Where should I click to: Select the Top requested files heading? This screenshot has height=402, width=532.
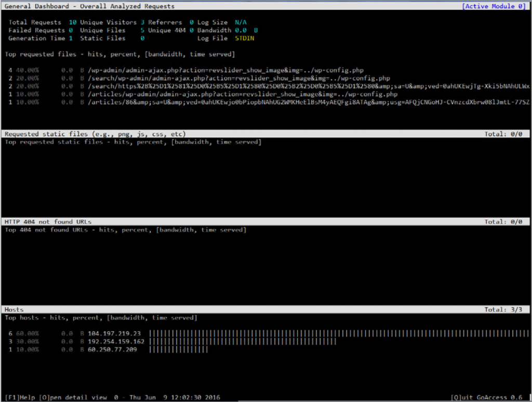(120, 54)
